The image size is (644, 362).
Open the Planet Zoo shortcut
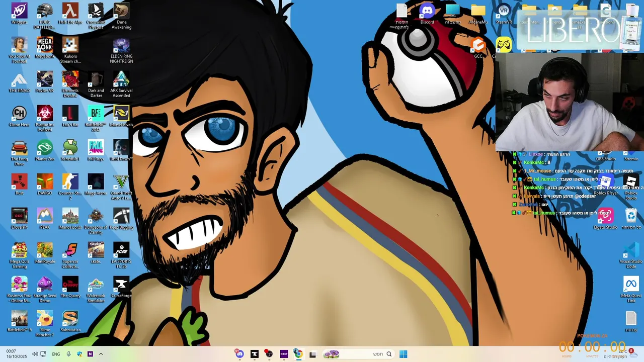(45, 150)
